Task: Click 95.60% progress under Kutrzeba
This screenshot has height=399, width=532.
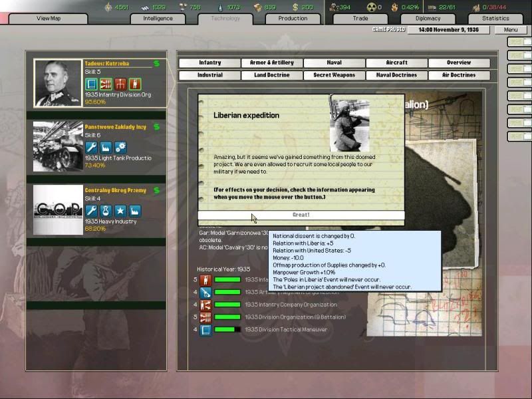Action: (x=95, y=102)
